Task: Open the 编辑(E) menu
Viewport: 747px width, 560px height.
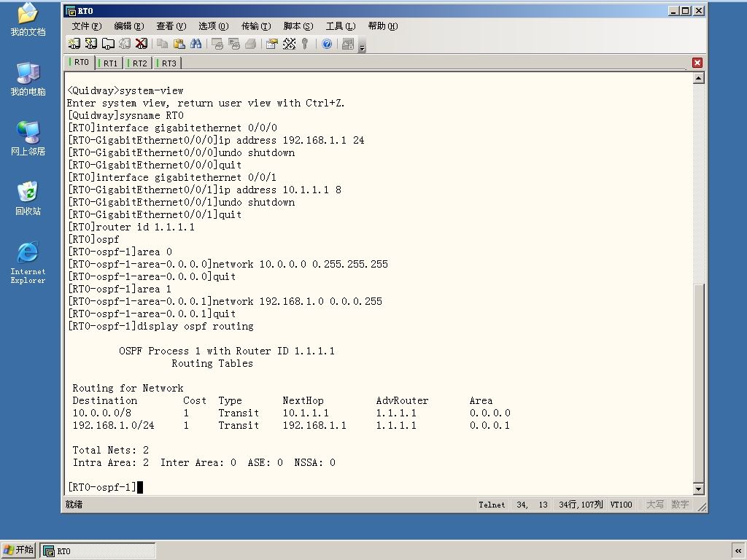Action: coord(128,26)
